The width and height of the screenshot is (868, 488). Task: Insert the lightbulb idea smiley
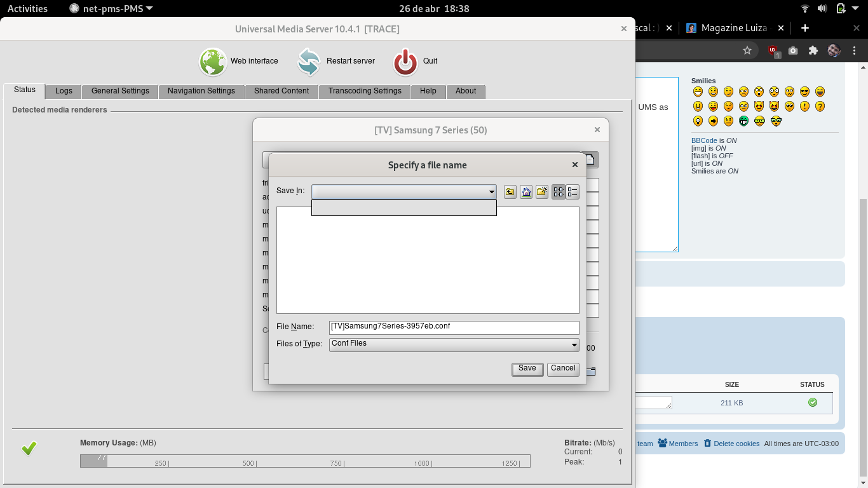698,121
